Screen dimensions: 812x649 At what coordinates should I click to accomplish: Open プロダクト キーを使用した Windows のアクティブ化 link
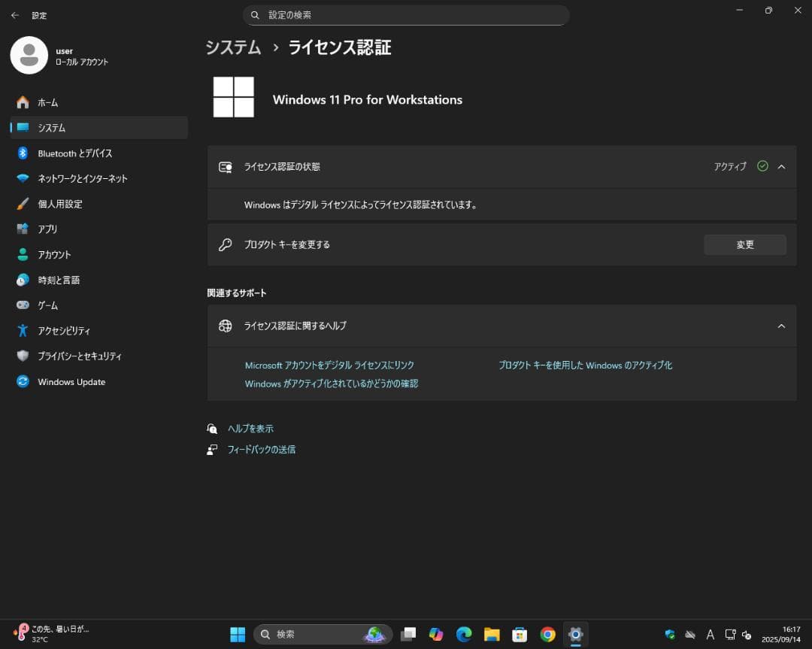point(585,365)
